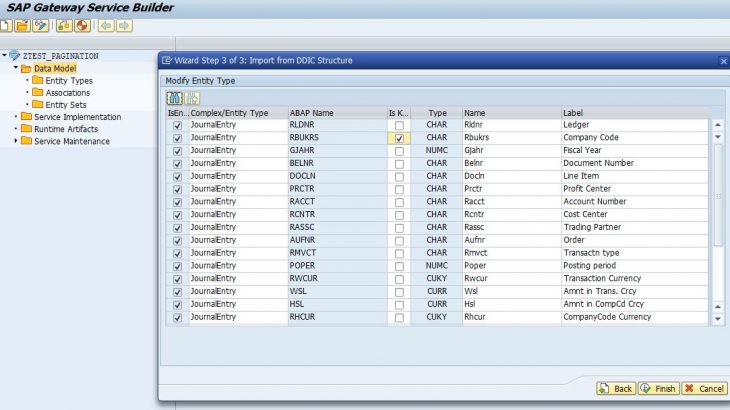
Task: Click scroll down arrow below the top up arrow
Action: click(717, 137)
